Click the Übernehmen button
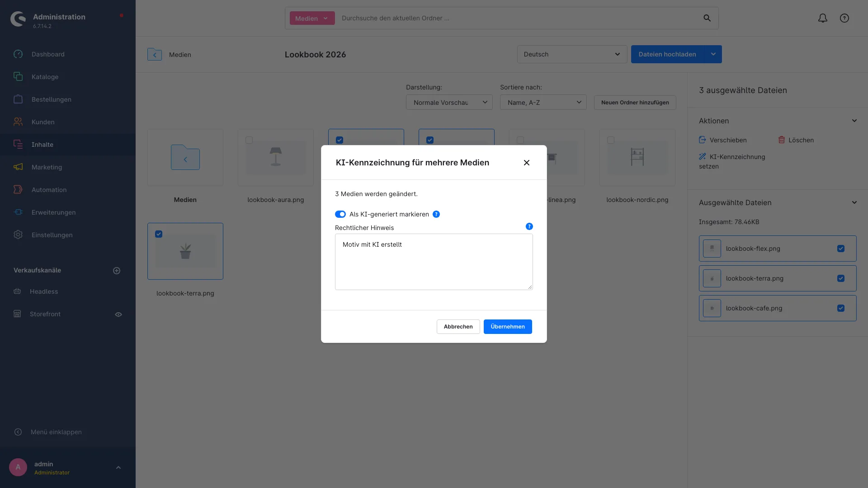 (x=508, y=327)
